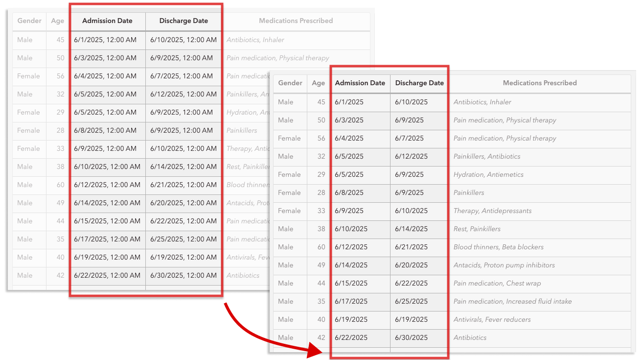This screenshot has width=644, height=360.
Task: Select the Female cell for age 29 row
Action: click(290, 175)
